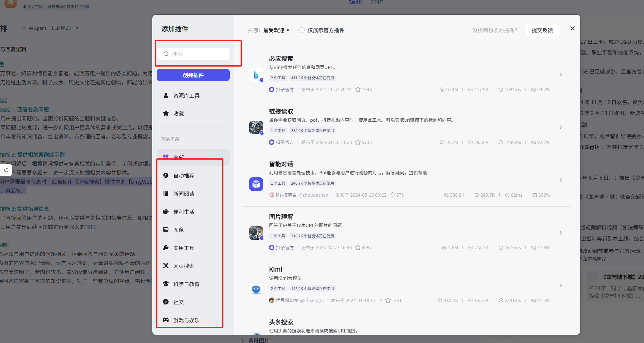Screen dimensions: 644x343
Task: Open the 游戏与娱乐 gamepad category
Action: [186, 320]
